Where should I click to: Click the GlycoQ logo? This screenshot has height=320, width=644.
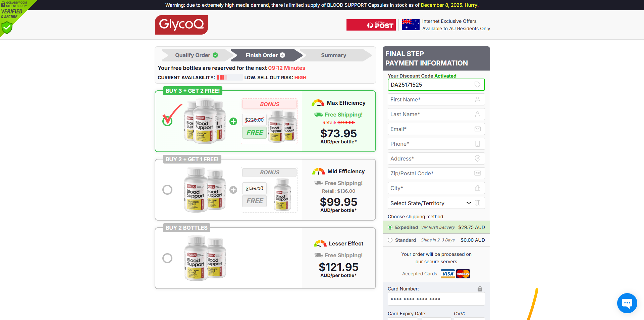[181, 25]
